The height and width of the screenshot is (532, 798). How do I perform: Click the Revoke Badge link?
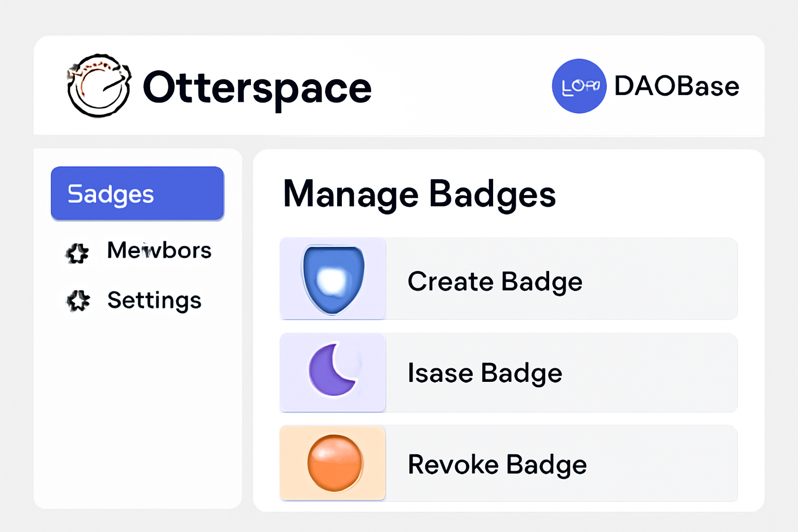pyautogui.click(x=497, y=464)
